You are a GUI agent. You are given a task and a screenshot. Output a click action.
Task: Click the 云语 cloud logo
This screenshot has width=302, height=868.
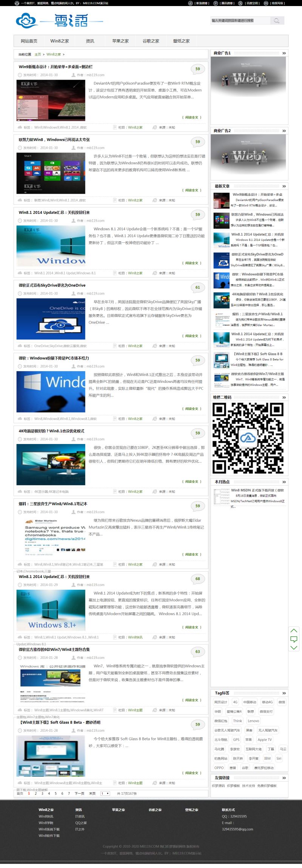(x=59, y=20)
